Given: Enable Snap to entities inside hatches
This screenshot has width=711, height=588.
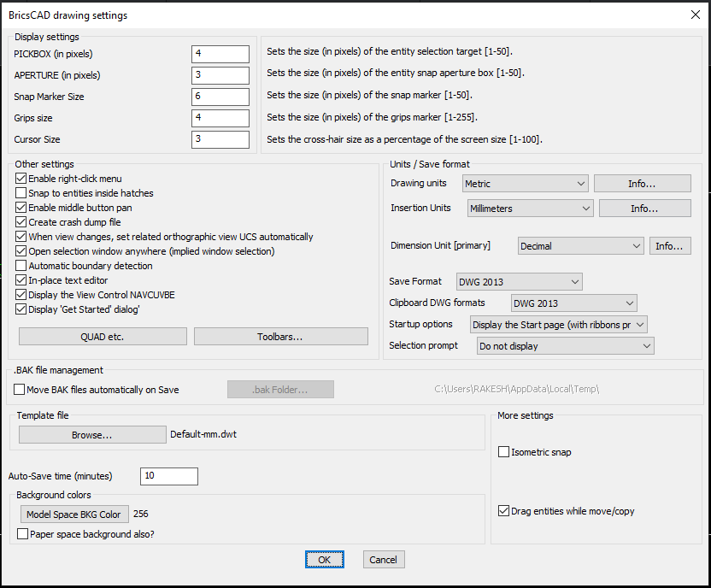Looking at the screenshot, I should (x=21, y=193).
